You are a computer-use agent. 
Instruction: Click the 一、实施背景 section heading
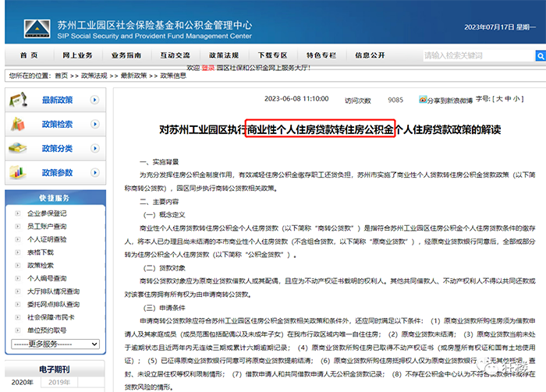click(x=159, y=162)
